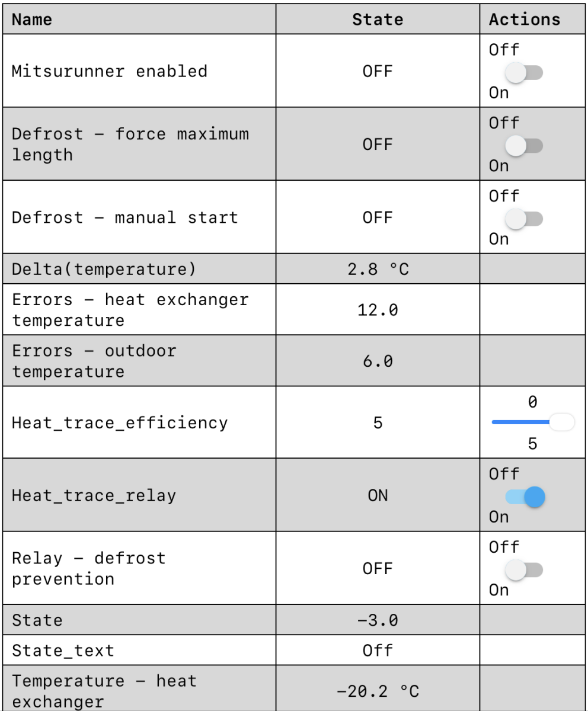Click the 2.8 °C delta value

[x=378, y=271]
